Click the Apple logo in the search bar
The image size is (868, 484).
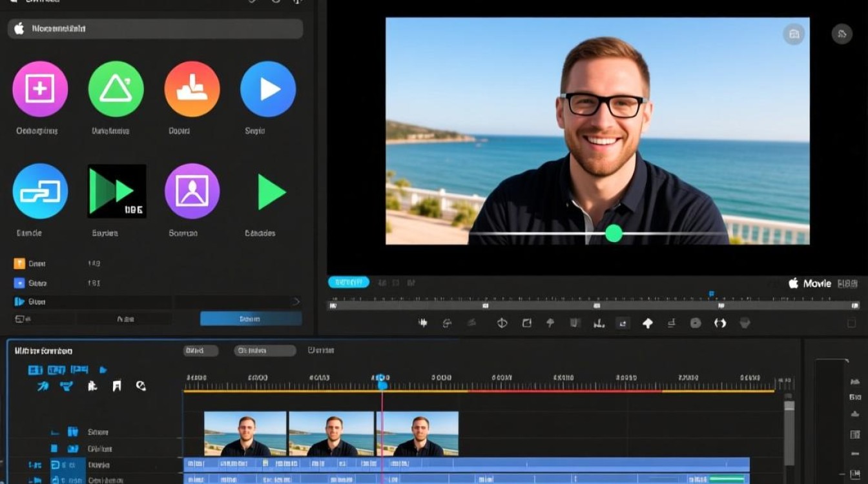pyautogui.click(x=19, y=28)
